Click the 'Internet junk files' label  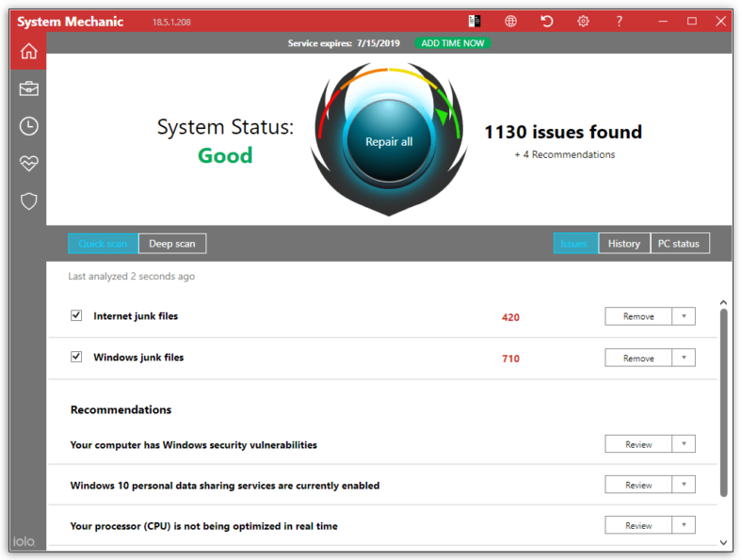click(x=136, y=316)
